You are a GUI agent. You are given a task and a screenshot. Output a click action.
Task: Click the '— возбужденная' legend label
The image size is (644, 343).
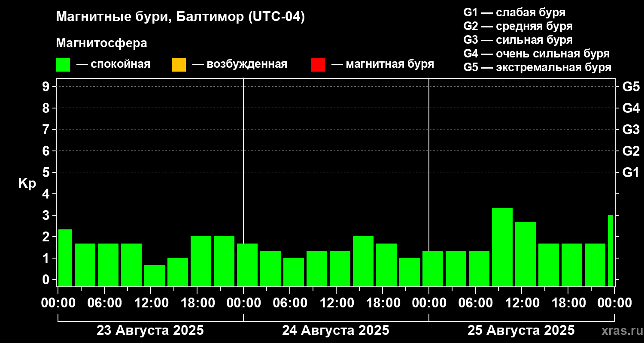point(240,64)
